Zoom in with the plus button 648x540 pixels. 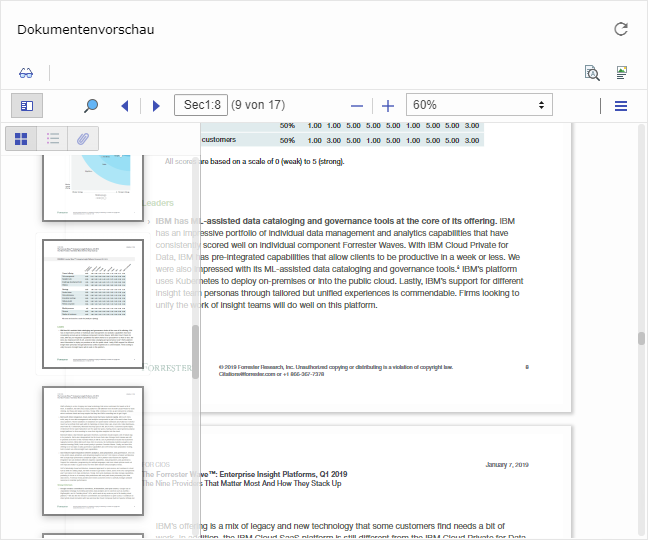tap(388, 105)
